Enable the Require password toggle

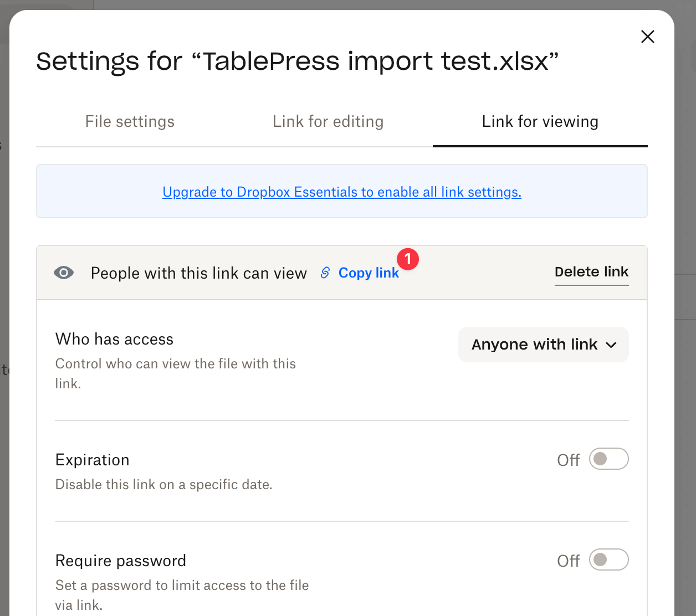[608, 560]
